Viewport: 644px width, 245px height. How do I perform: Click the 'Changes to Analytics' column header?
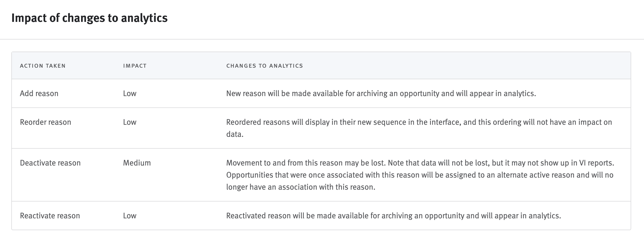[265, 66]
